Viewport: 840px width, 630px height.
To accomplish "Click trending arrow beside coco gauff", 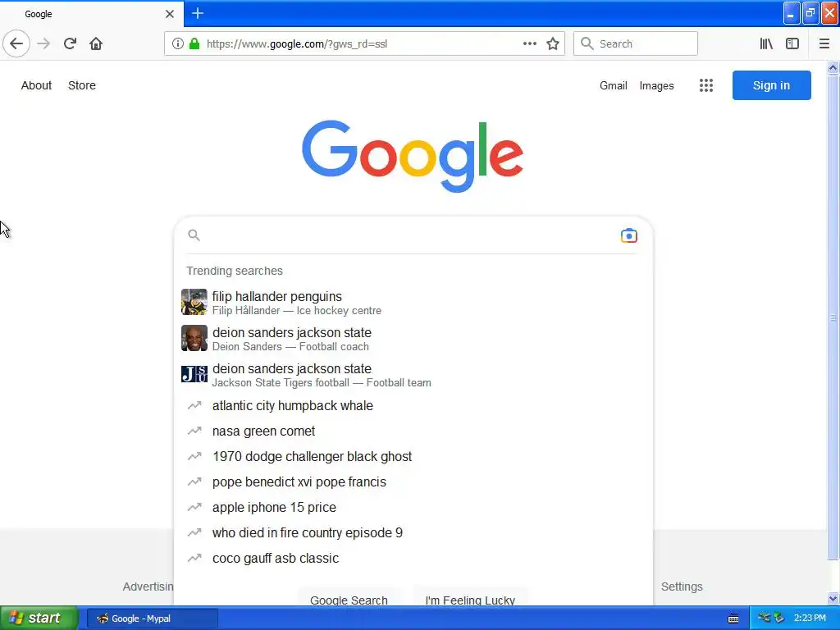I will [x=194, y=558].
